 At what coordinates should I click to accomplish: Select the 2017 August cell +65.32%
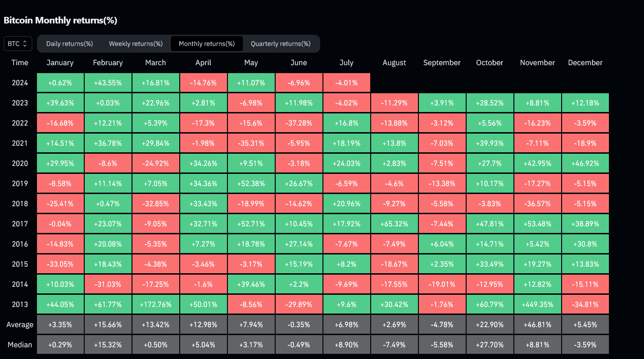pyautogui.click(x=394, y=224)
